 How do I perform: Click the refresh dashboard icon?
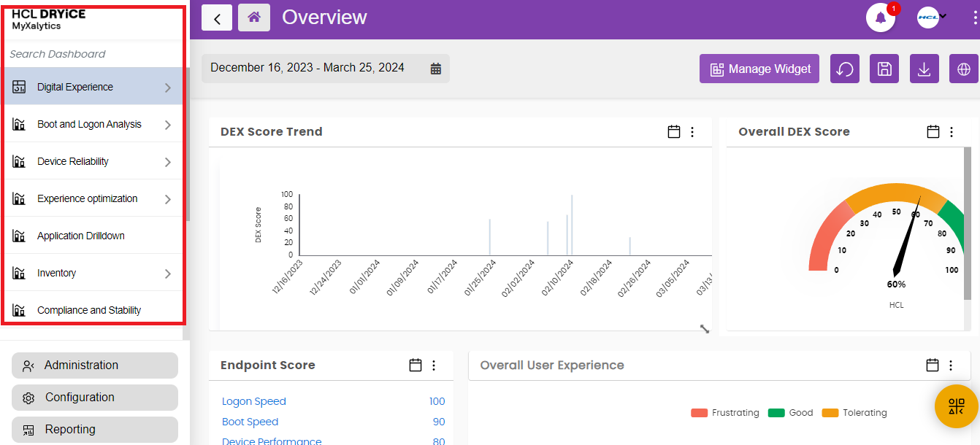[x=845, y=69]
